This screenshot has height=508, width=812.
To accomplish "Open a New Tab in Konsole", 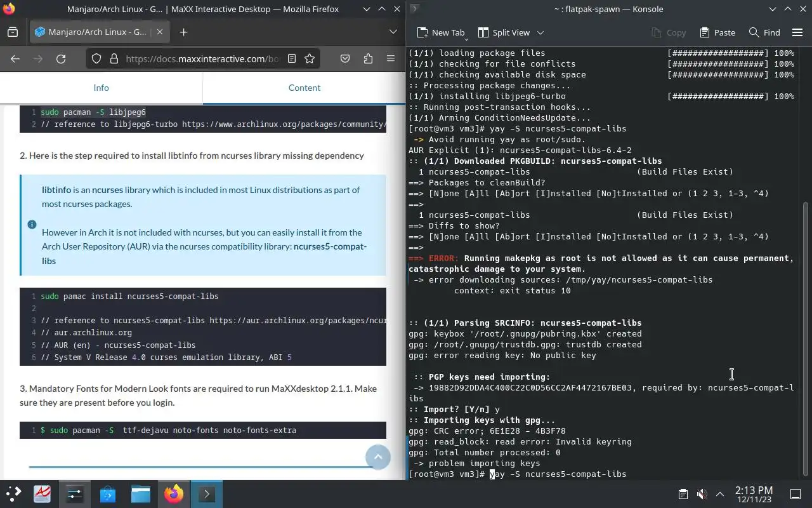I will (x=441, y=32).
